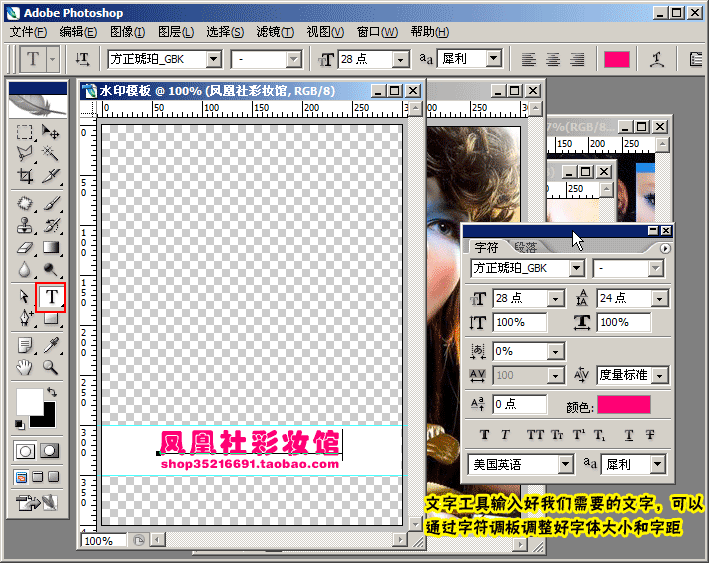Image resolution: width=709 pixels, height=563 pixels.
Task: Toggle the palettes button in options bar
Action: click(x=697, y=59)
